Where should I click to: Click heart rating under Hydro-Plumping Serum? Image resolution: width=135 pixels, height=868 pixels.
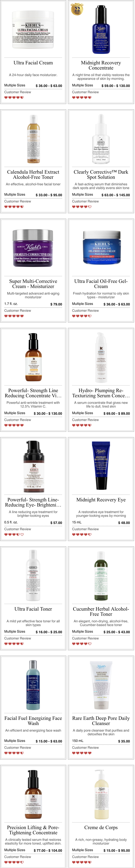pyautogui.click(x=82, y=425)
